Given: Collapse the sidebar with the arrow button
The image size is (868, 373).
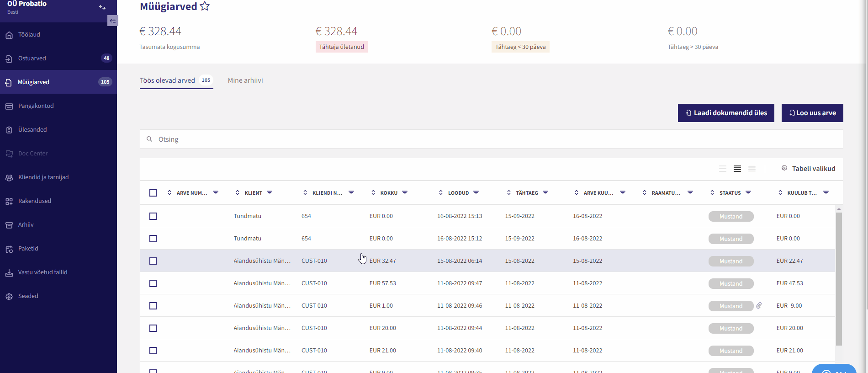Looking at the screenshot, I should tap(112, 21).
